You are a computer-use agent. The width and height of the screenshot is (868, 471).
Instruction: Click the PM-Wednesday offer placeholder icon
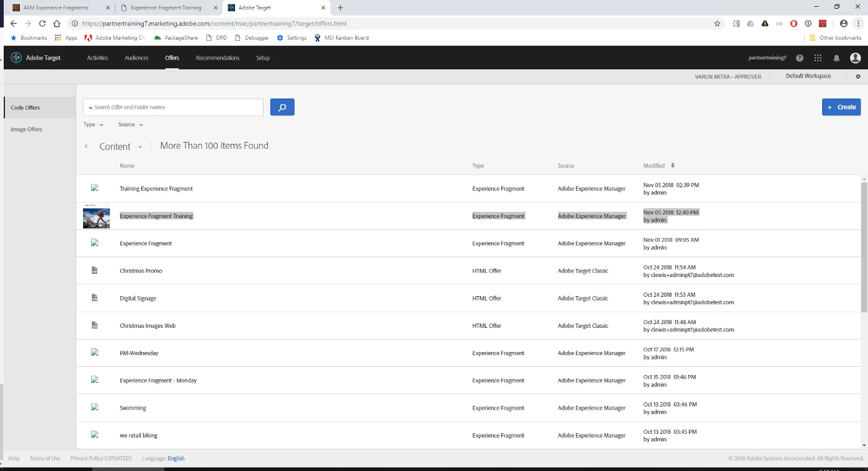(x=95, y=353)
